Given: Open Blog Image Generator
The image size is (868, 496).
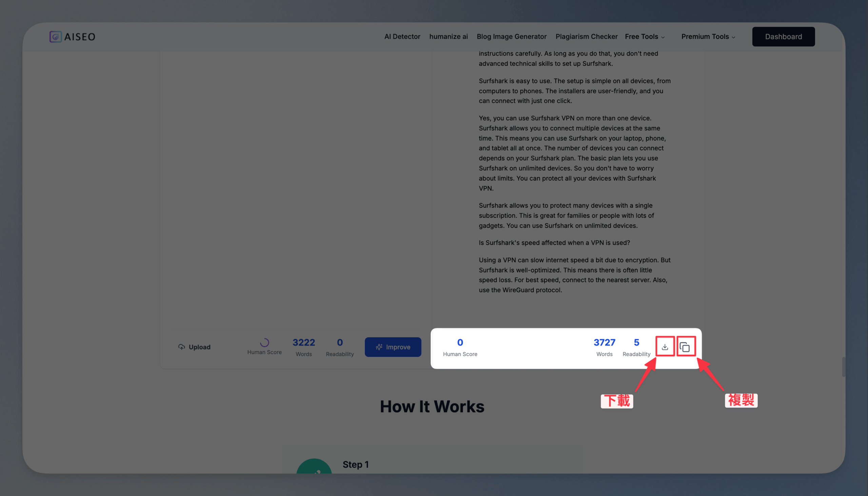Looking at the screenshot, I should tap(511, 37).
